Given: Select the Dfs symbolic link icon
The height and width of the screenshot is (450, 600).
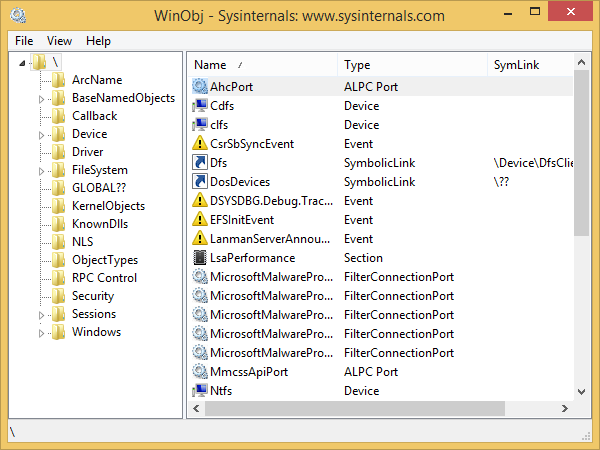Looking at the screenshot, I should pos(199,163).
